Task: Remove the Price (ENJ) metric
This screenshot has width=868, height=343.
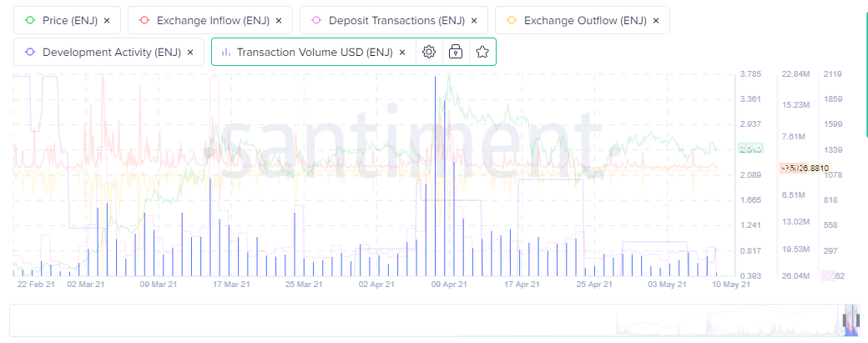Action: point(107,21)
